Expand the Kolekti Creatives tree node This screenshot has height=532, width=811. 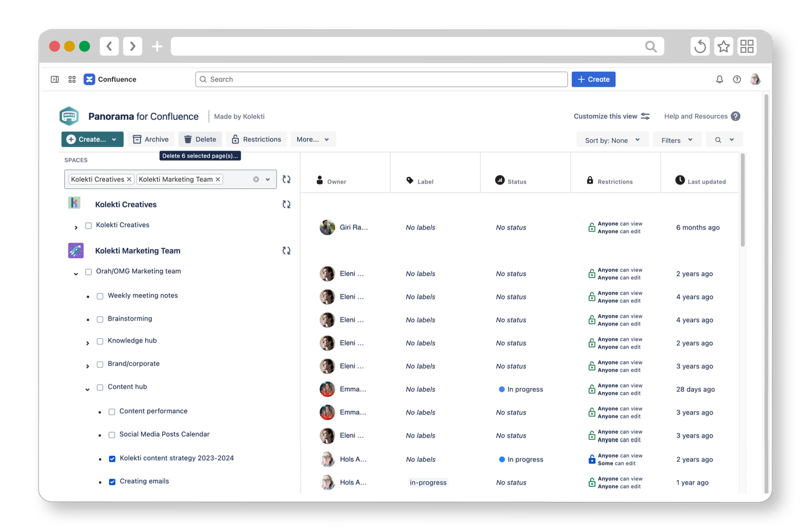click(76, 228)
